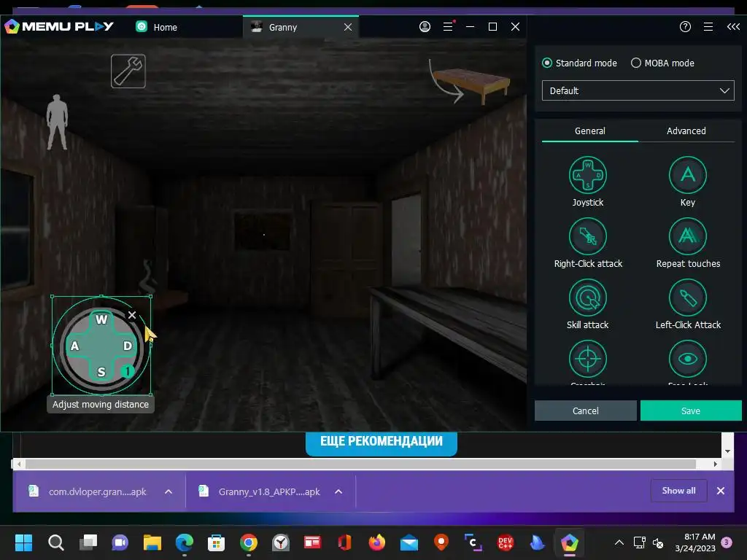The height and width of the screenshot is (560, 747).
Task: Click the D key on joystick
Action: [x=128, y=346]
